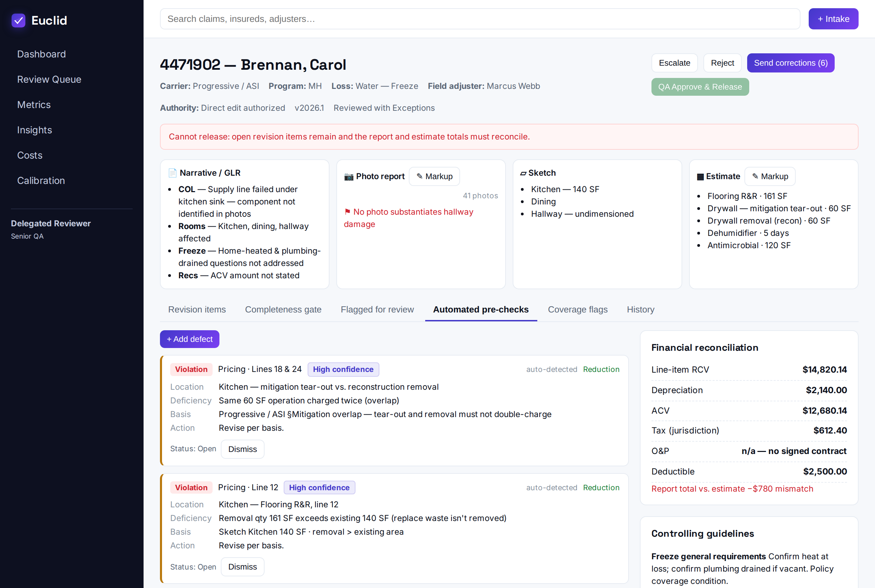Open the Flagged for review tab
Screen dimensions: 875x588
click(377, 309)
